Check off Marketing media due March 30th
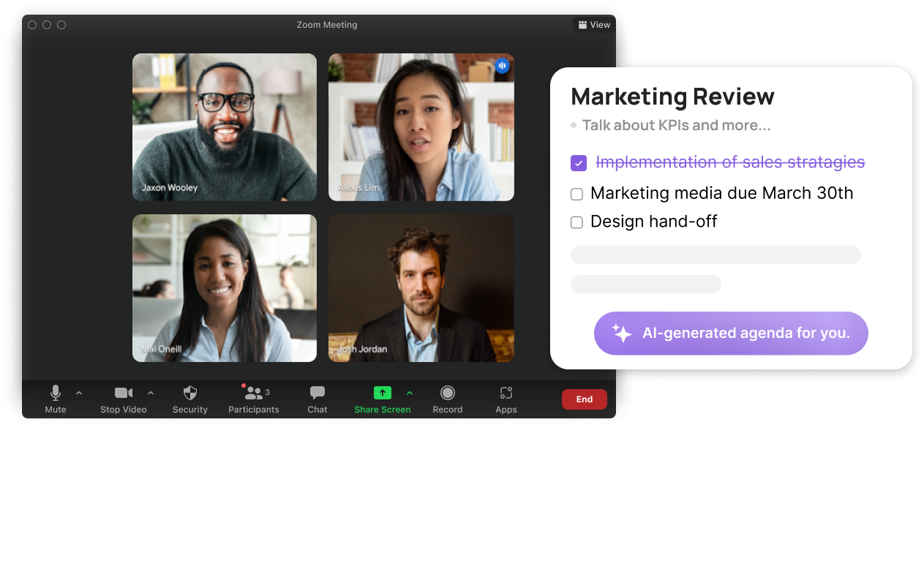 [x=576, y=194]
